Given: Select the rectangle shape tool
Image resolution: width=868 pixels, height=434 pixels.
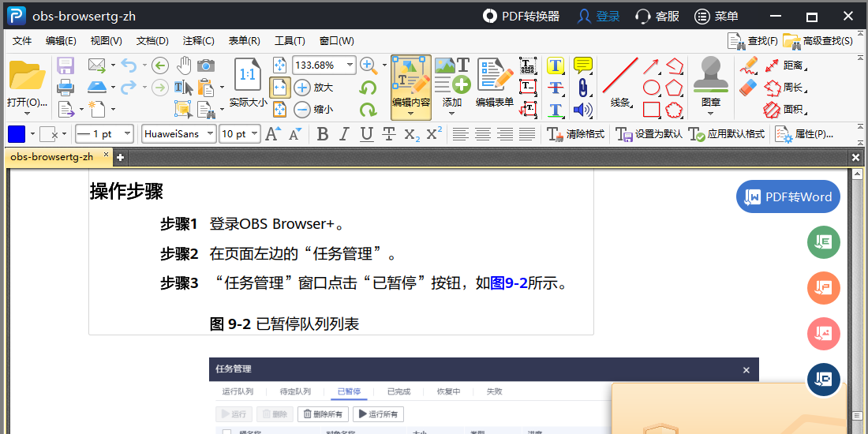Looking at the screenshot, I should tap(652, 110).
